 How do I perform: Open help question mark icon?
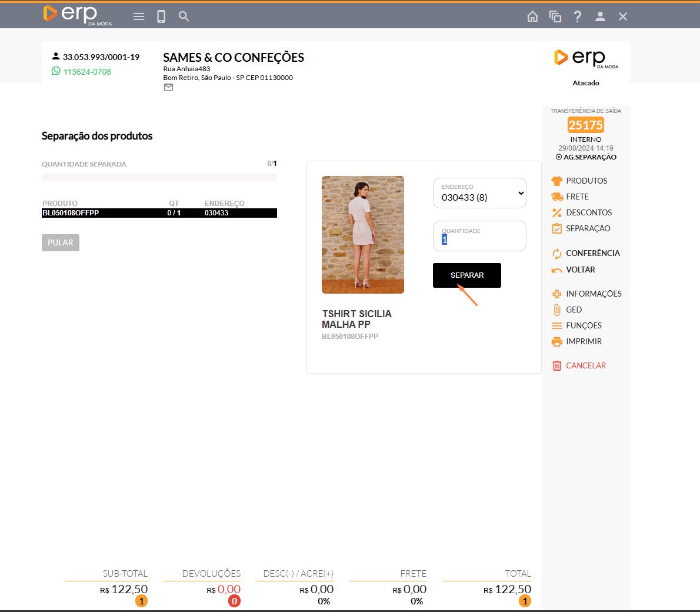pyautogui.click(x=578, y=16)
